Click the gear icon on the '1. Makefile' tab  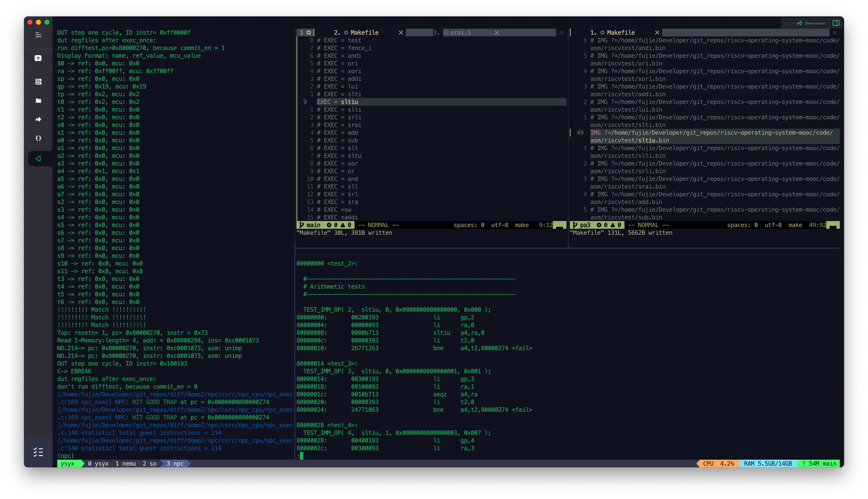coord(602,32)
